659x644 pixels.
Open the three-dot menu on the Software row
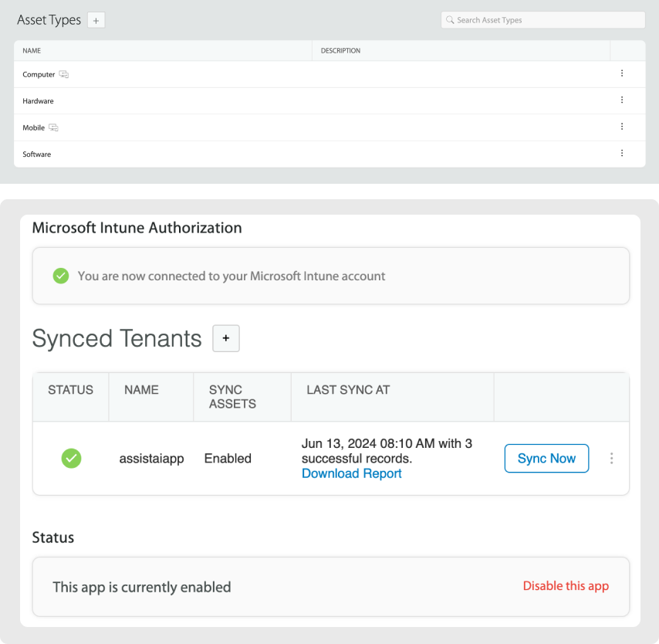point(622,153)
